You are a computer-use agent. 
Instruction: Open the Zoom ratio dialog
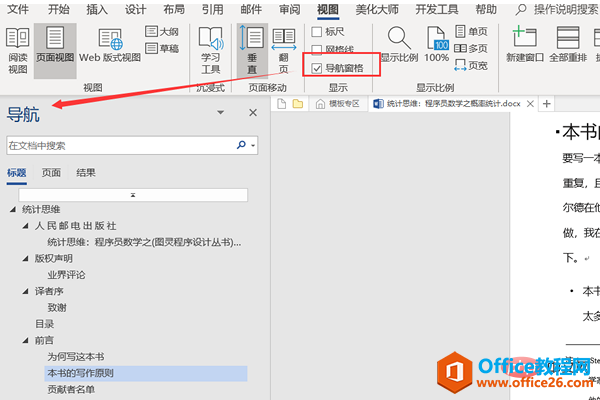tap(400, 48)
